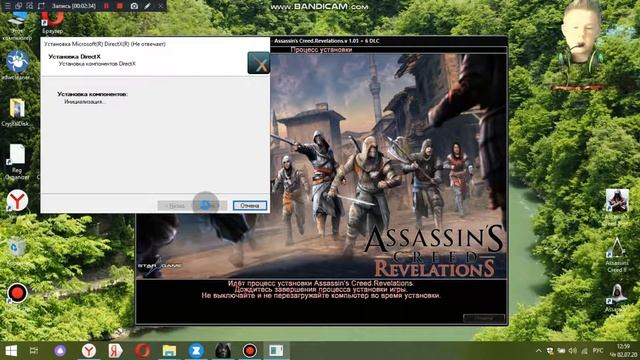Viewport: 640px width, 360px height.
Task: Open the blue hourglass app on the taskbar
Action: [196, 351]
